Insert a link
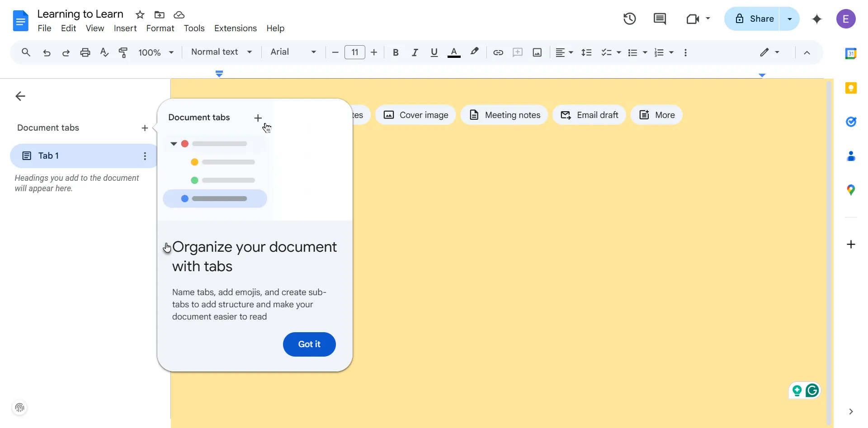This screenshot has height=428, width=868. 498,52
